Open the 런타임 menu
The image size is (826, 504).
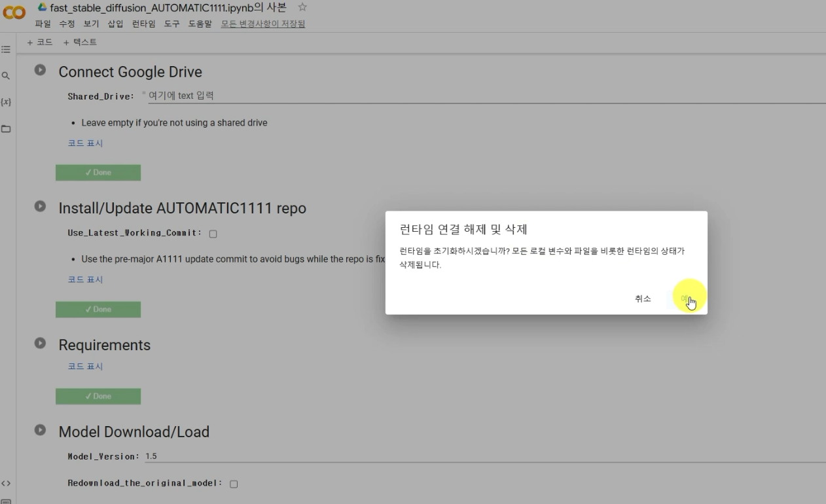click(144, 24)
